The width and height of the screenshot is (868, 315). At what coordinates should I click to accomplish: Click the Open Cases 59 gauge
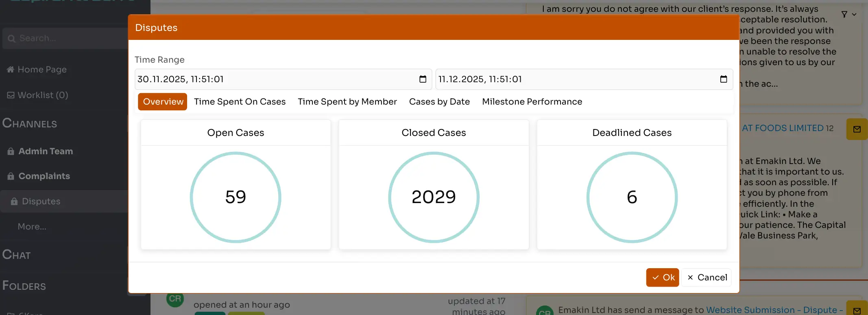point(236,197)
